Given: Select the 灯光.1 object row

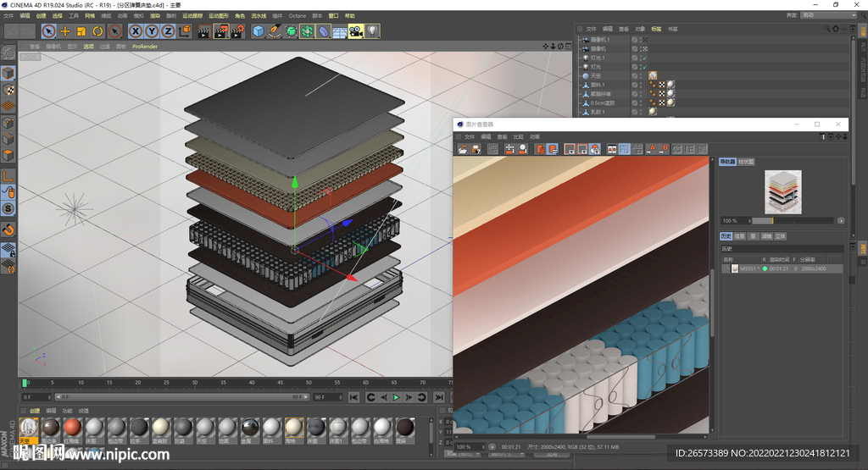Looking at the screenshot, I should 598,58.
